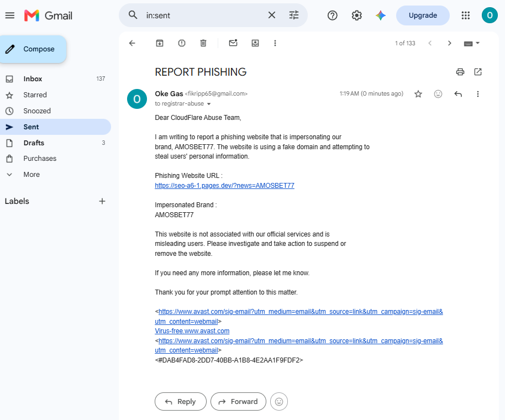Print all with the printer icon
The height and width of the screenshot is (420, 505).
click(460, 72)
